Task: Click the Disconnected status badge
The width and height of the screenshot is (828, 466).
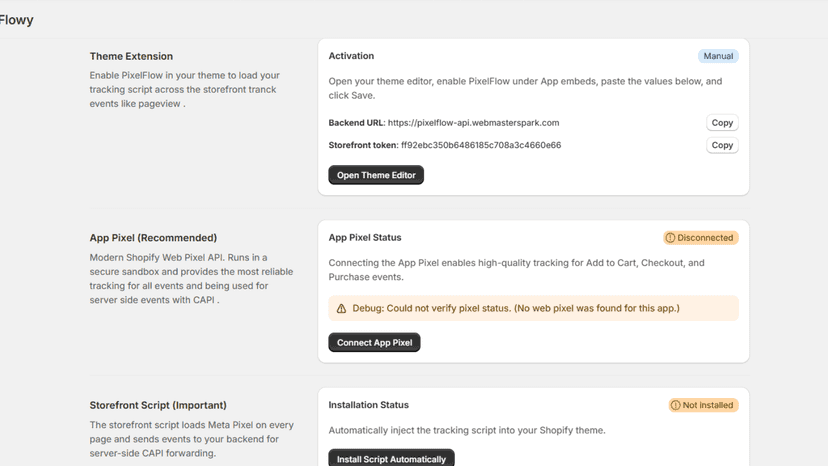Action: point(701,238)
